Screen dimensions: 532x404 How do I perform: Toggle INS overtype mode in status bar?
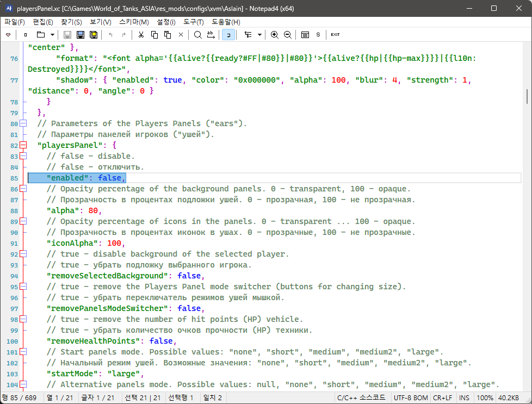[464, 398]
